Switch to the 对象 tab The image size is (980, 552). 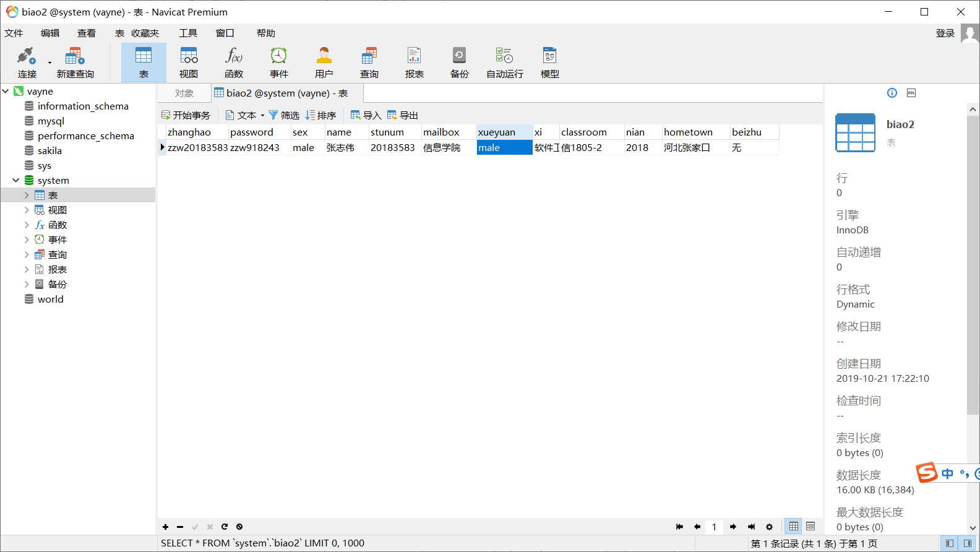[184, 93]
